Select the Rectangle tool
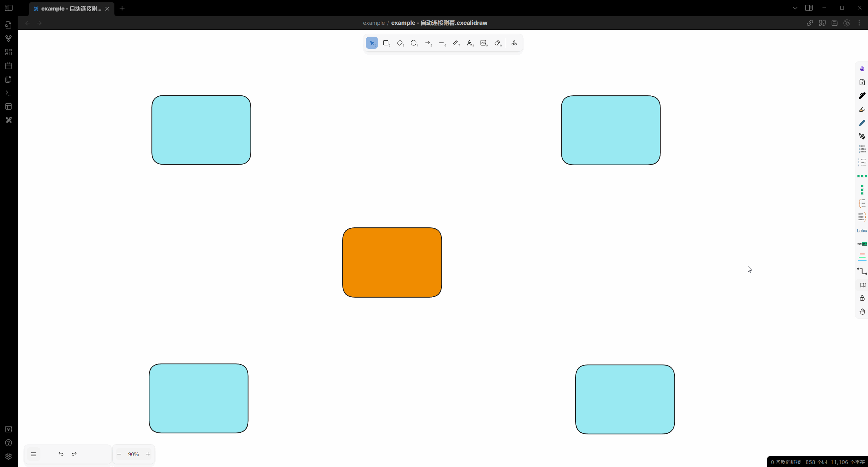Image resolution: width=868 pixels, height=467 pixels. pos(386,43)
